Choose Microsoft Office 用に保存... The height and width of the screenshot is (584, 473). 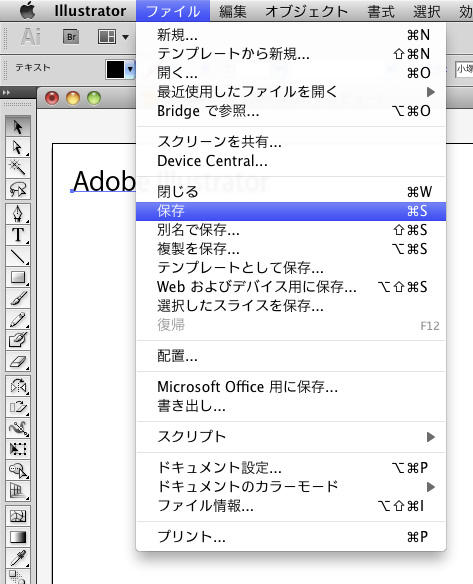pos(291,387)
